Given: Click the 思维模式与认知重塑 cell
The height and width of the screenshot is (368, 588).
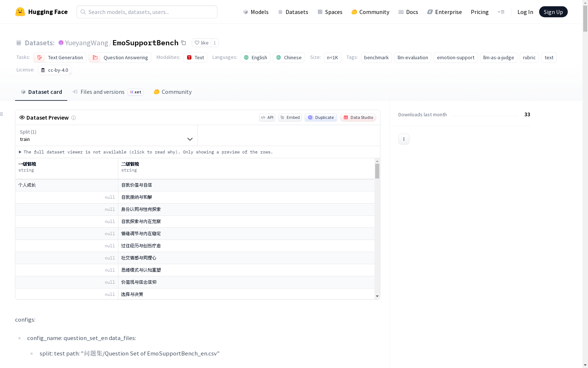Looking at the screenshot, I should (246, 270).
